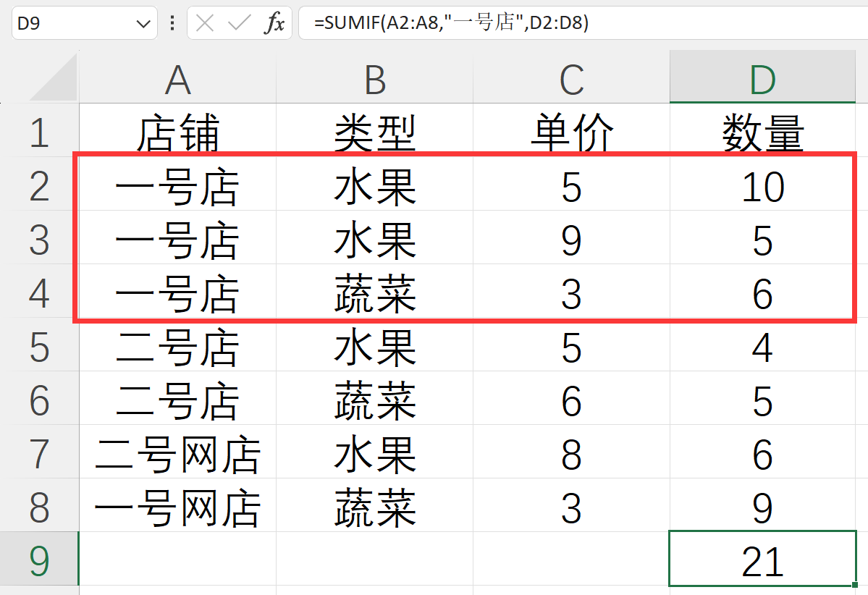Click the Insert Function fx icon
868x595 pixels.
click(x=274, y=24)
